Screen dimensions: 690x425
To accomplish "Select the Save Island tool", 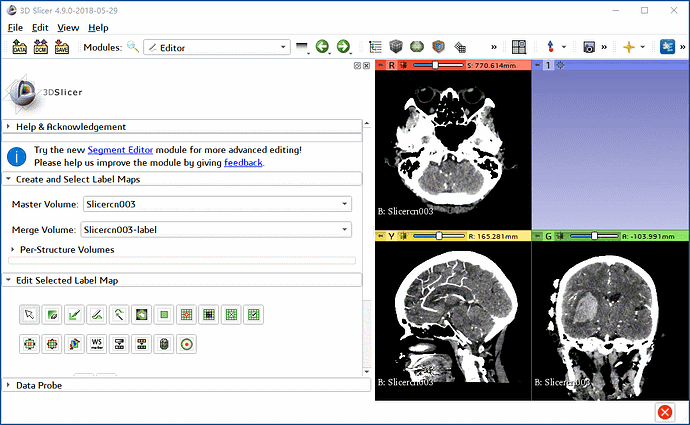I will point(254,315).
